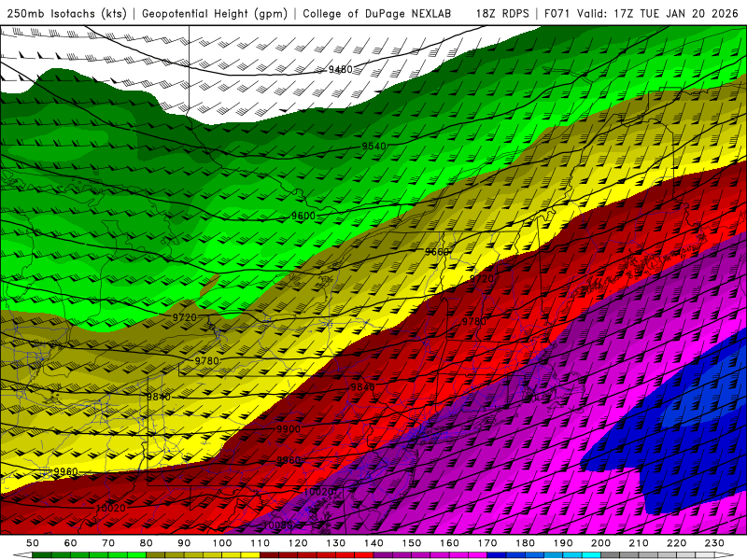747x560 pixels.
Task: Select the 9900 height contour label
Action: coord(289,429)
